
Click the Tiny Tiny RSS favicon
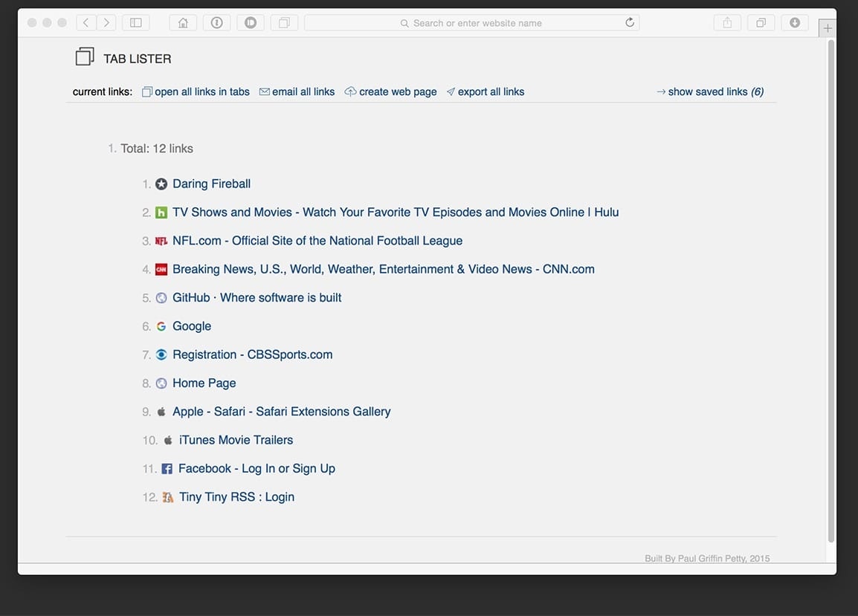click(x=167, y=497)
